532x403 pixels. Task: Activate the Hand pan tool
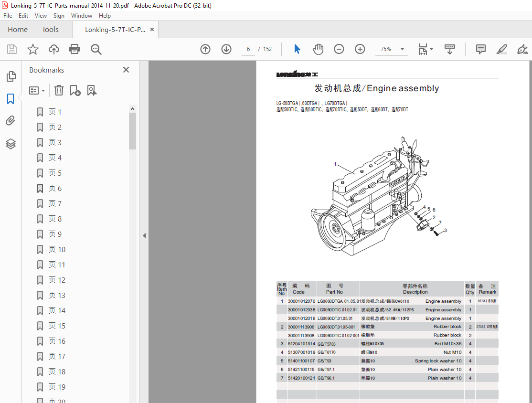[318, 49]
